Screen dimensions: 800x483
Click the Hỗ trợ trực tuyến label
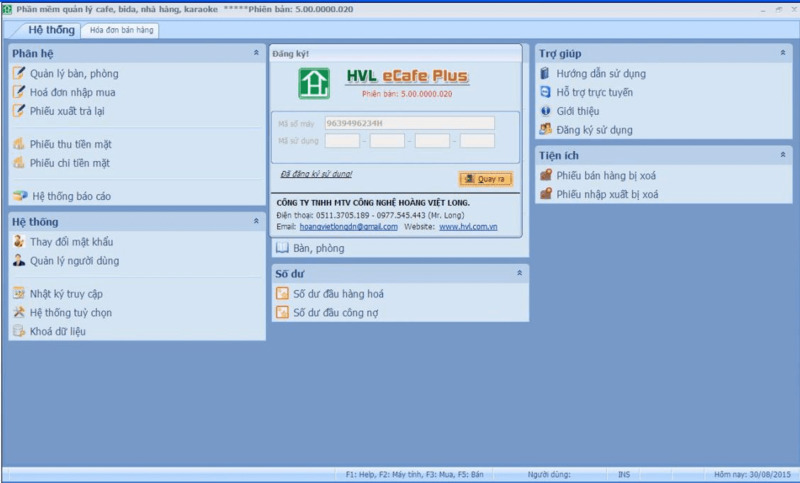coord(594,92)
